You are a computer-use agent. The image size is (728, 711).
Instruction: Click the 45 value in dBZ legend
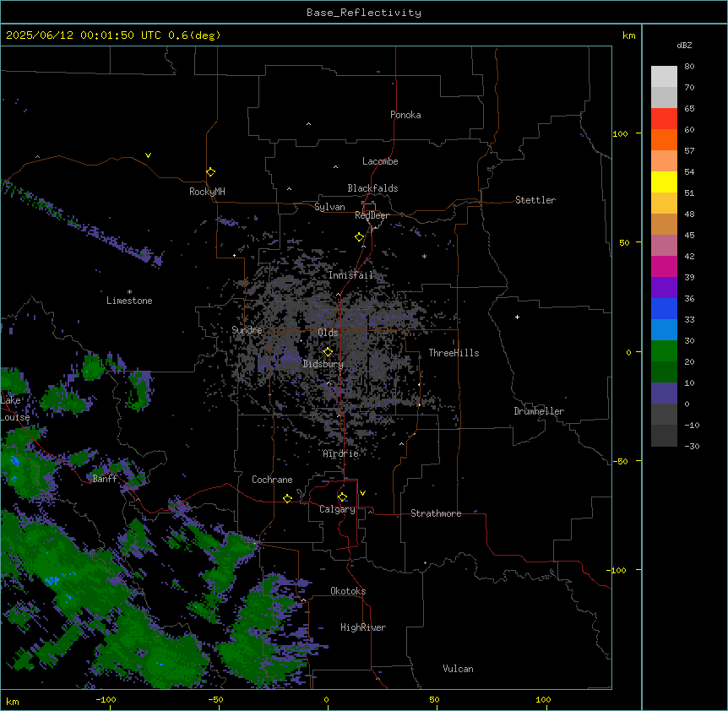689,236
